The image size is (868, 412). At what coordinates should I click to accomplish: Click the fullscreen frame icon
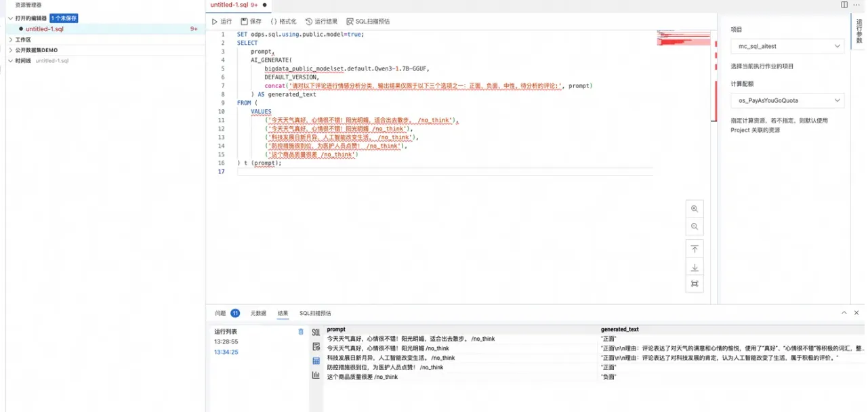pyautogui.click(x=695, y=284)
